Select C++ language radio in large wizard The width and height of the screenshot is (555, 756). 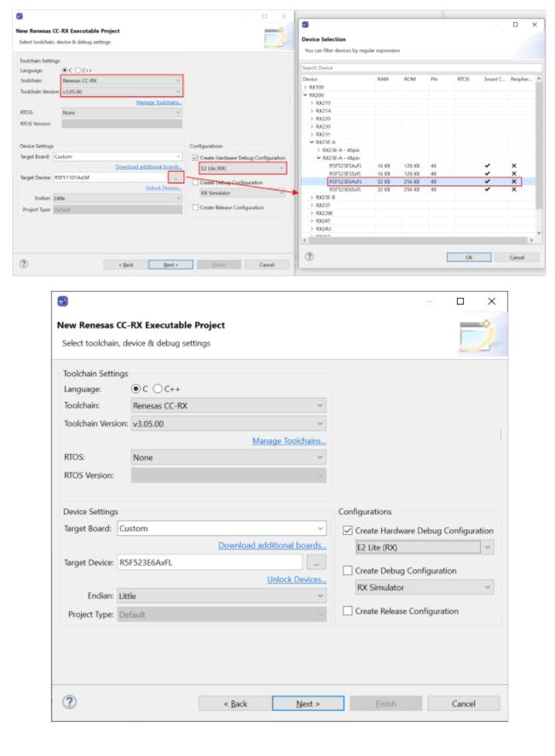158,388
